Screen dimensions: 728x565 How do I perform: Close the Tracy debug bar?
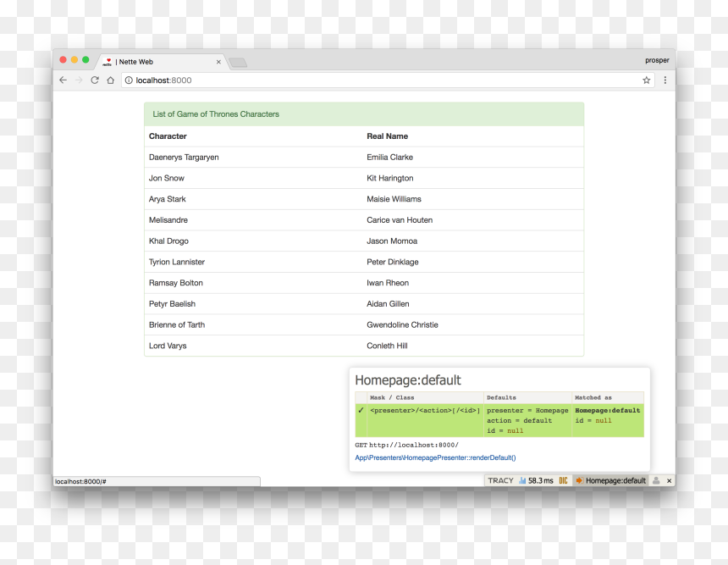(669, 480)
